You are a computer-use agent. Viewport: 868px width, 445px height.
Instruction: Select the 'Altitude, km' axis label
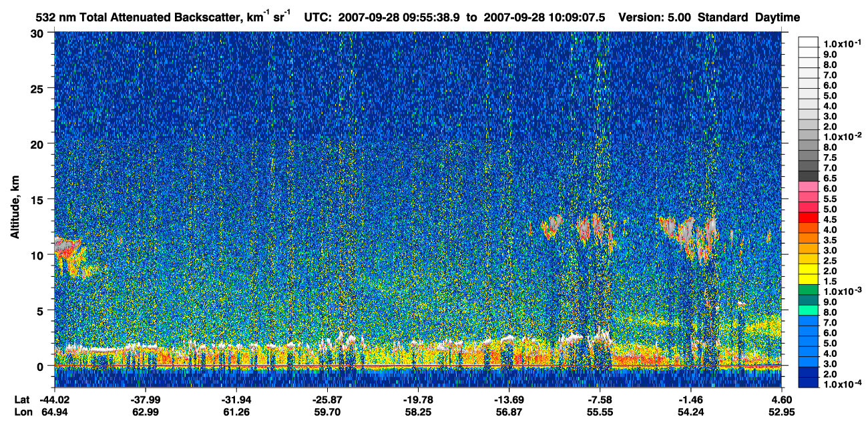coord(15,209)
